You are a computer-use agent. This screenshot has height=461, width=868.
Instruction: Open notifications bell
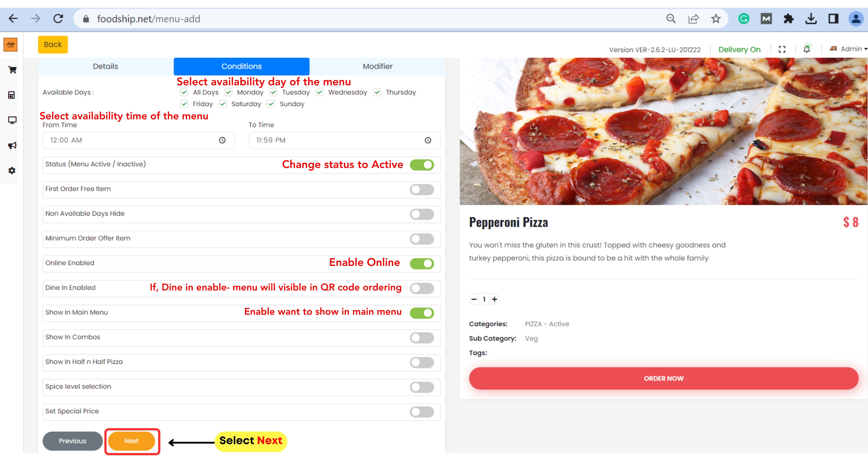point(807,49)
